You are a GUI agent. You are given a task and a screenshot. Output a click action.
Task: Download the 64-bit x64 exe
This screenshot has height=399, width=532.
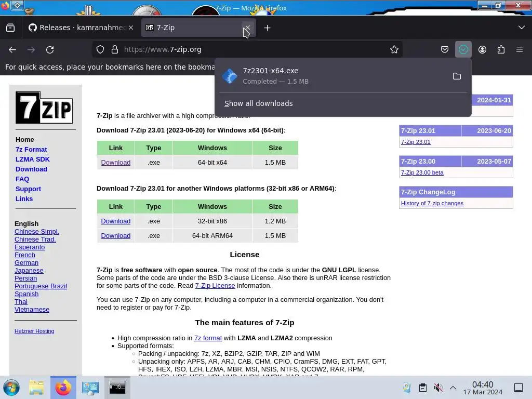[x=116, y=162]
